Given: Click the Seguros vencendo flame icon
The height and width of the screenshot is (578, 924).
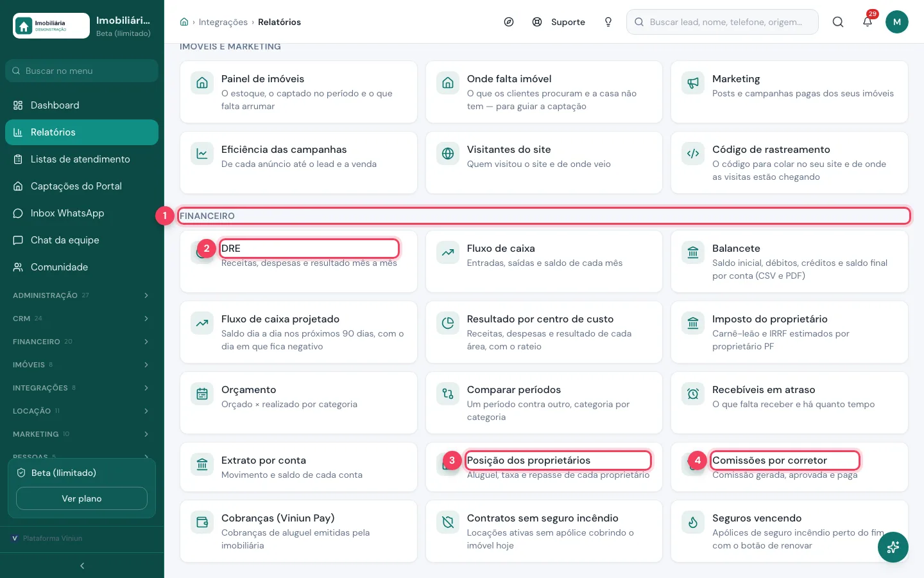Looking at the screenshot, I should tap(693, 522).
